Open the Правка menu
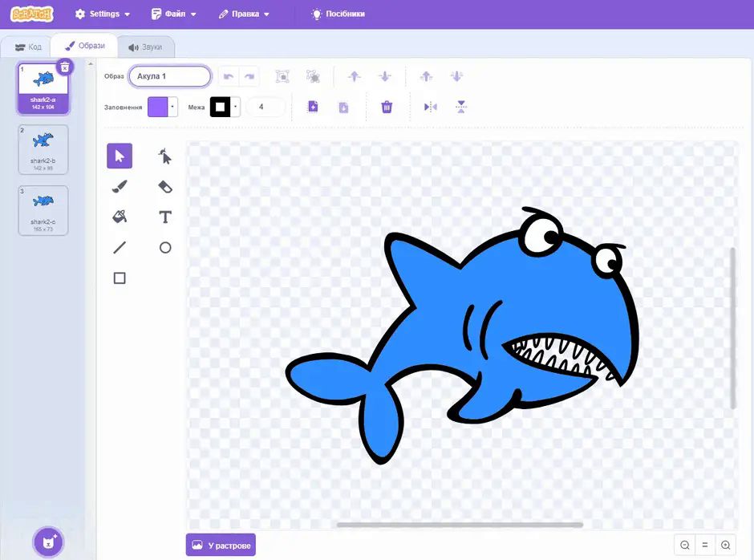 click(x=244, y=14)
